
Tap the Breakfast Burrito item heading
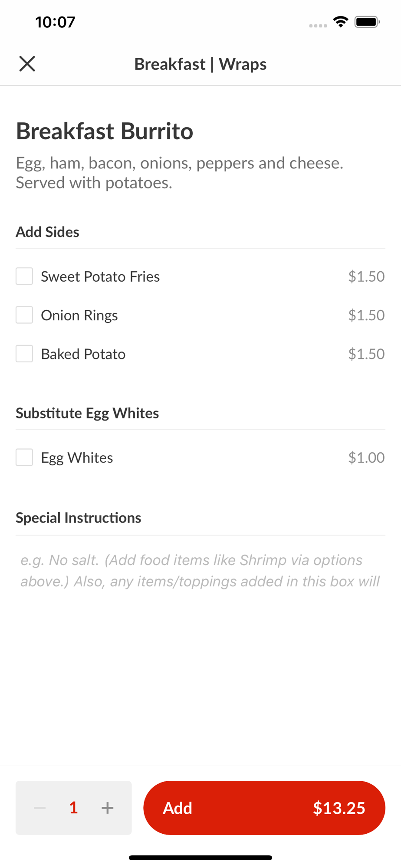105,131
